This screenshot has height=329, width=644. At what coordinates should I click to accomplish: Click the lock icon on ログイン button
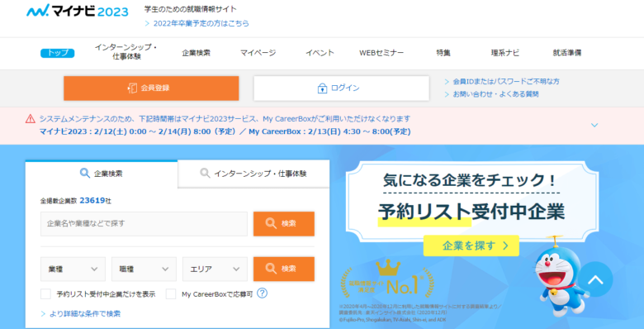pos(322,88)
